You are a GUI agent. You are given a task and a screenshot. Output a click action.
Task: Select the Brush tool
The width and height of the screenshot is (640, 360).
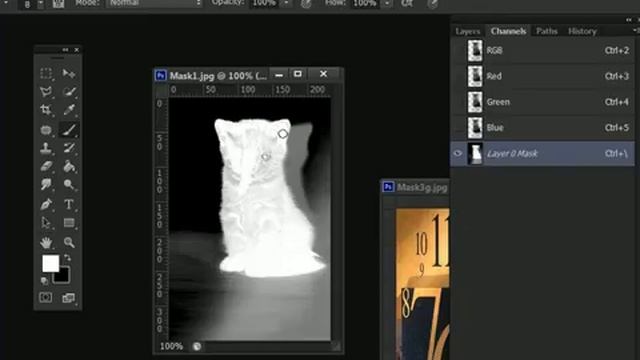click(69, 130)
